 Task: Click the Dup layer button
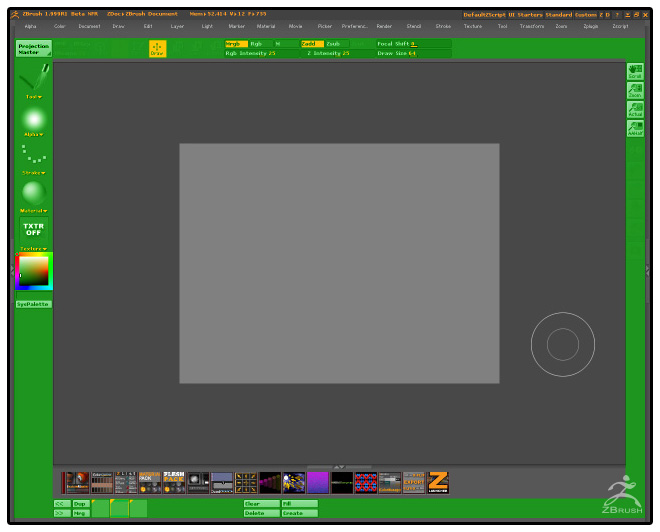(x=81, y=504)
